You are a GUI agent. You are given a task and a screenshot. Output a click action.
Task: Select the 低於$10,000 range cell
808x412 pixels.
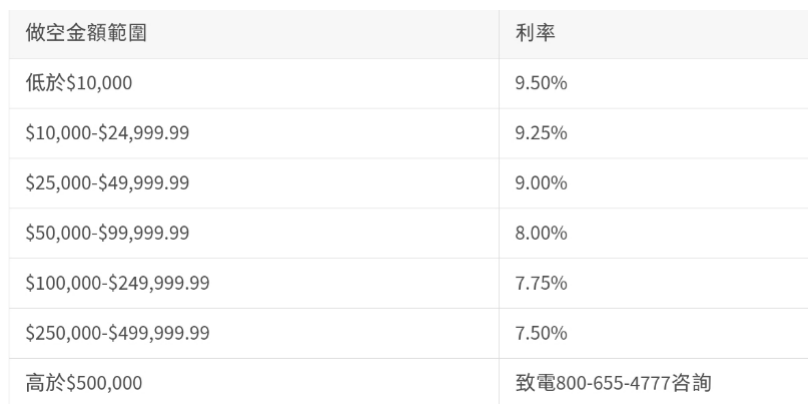point(78,84)
